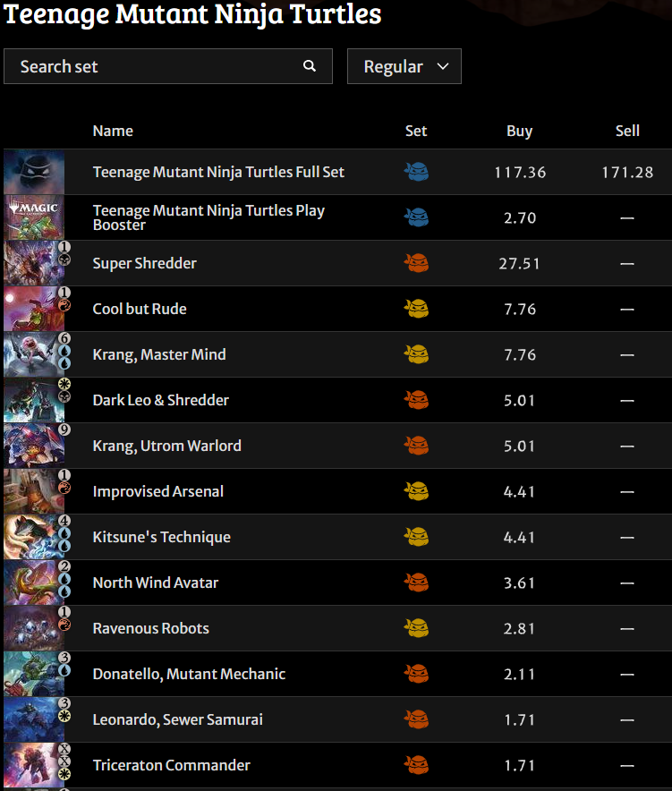Click the set icon for Dark Leo & Shredder
672x791 pixels.
tap(416, 400)
